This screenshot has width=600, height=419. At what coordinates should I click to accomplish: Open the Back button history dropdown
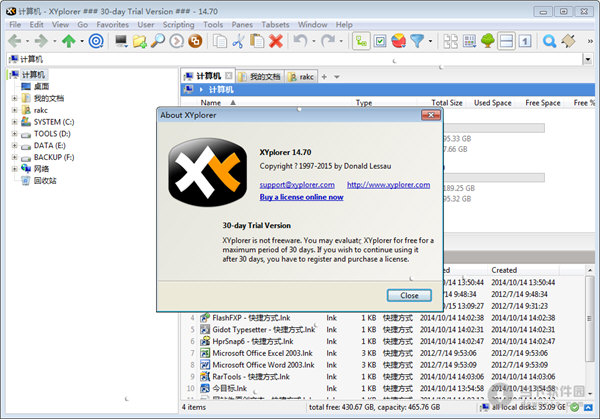[x=27, y=41]
